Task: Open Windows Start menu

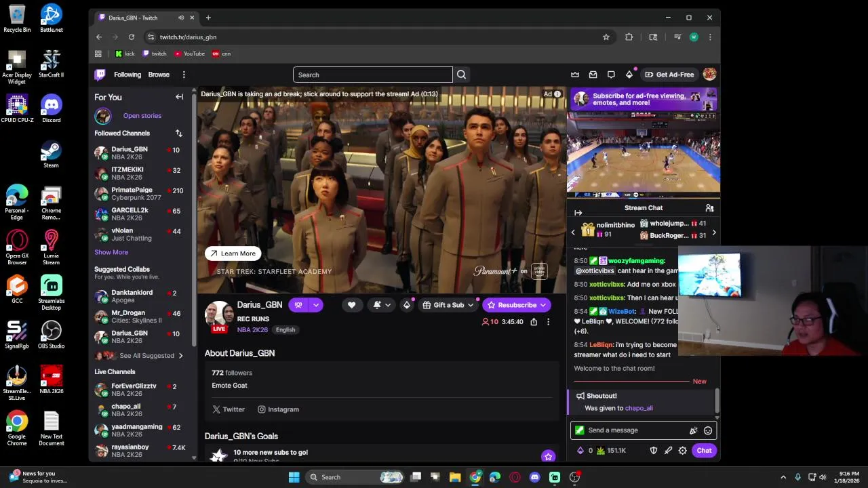Action: (x=294, y=477)
